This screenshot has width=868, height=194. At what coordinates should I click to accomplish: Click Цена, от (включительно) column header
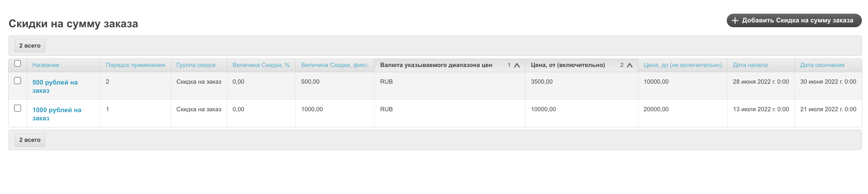[x=567, y=65]
